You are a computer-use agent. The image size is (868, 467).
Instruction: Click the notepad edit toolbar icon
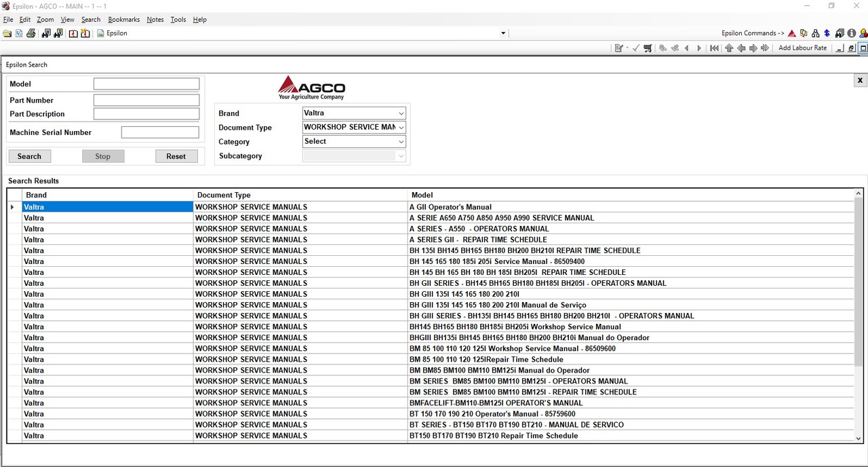(x=618, y=48)
